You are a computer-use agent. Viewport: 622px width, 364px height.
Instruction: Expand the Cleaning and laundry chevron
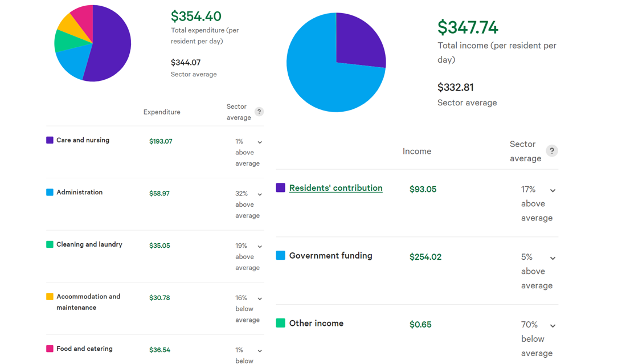[260, 247]
